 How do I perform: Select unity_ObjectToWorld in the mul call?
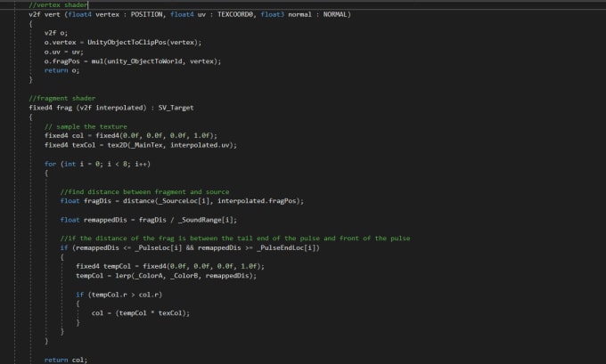[144, 61]
